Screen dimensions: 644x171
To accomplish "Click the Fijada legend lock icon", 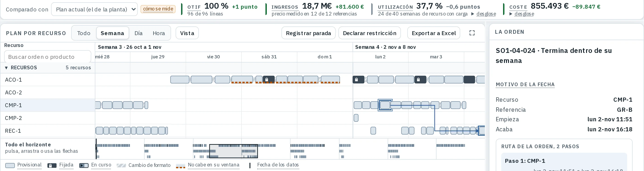I will coord(52,165).
